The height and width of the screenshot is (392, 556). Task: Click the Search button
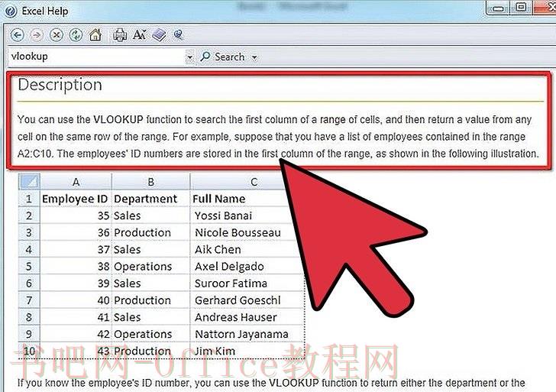[x=222, y=57]
